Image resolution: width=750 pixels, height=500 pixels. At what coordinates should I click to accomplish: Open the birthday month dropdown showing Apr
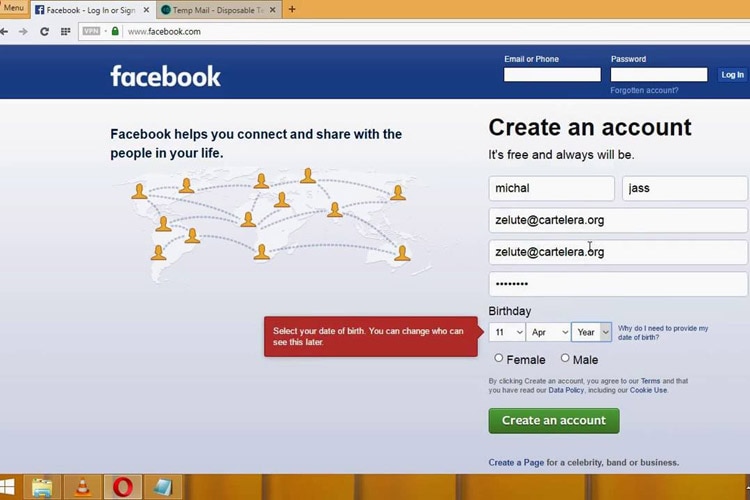pyautogui.click(x=548, y=332)
